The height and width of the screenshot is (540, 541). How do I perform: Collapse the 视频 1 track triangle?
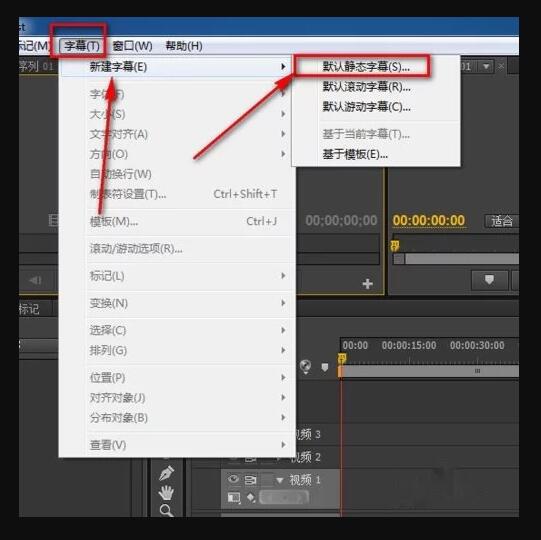(280, 480)
